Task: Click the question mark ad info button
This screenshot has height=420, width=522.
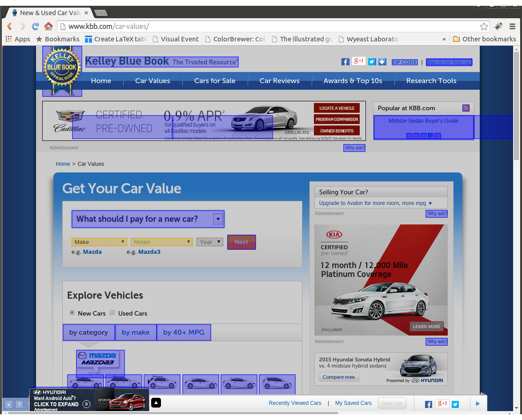Action: 19,405
